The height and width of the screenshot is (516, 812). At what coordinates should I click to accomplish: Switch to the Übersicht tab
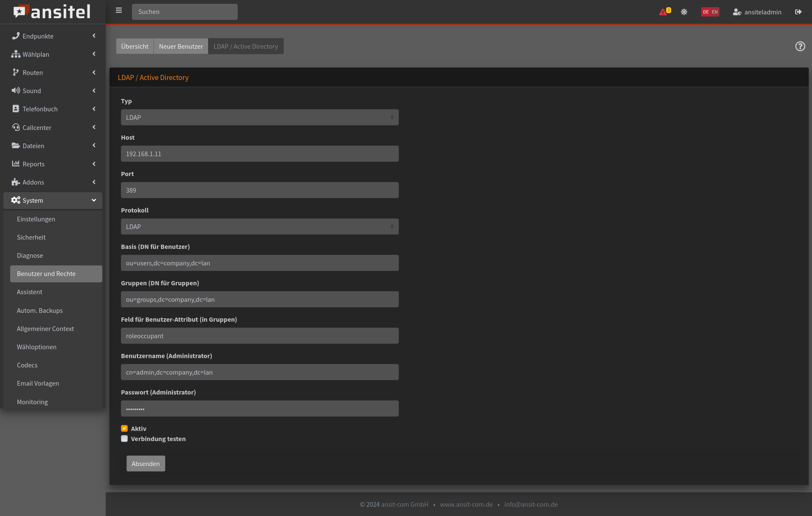[x=134, y=46]
